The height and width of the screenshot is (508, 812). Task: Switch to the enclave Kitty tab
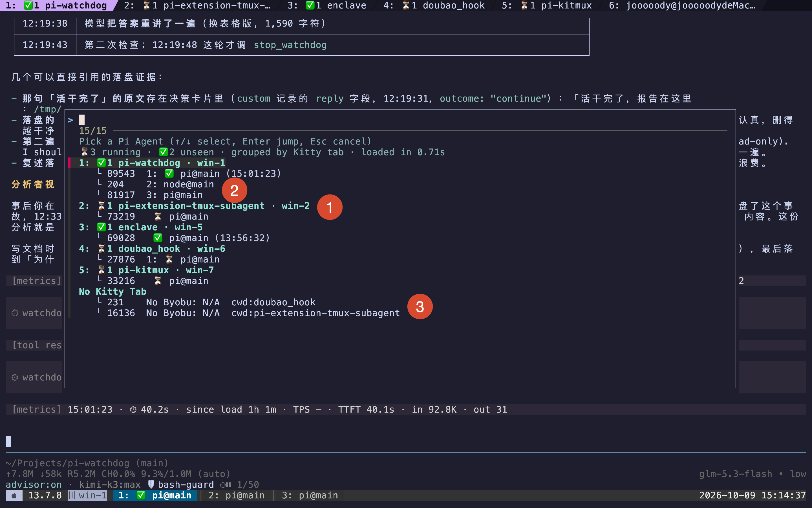click(327, 5)
